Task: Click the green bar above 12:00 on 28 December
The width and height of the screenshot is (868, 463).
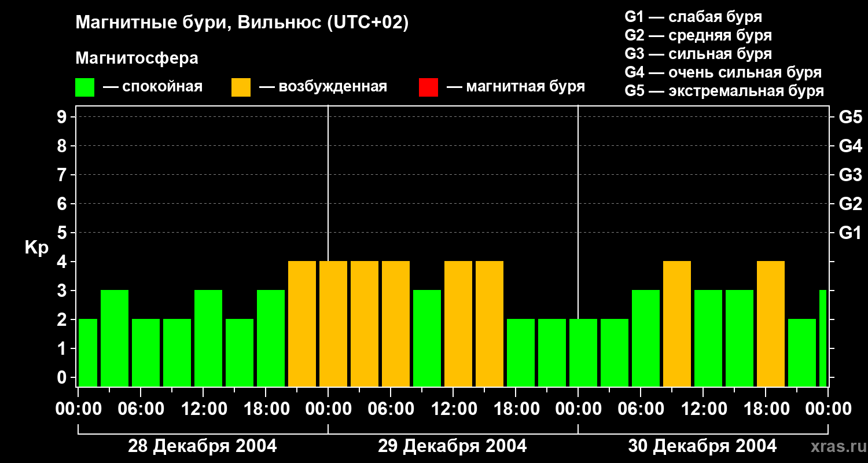Action: (208, 339)
